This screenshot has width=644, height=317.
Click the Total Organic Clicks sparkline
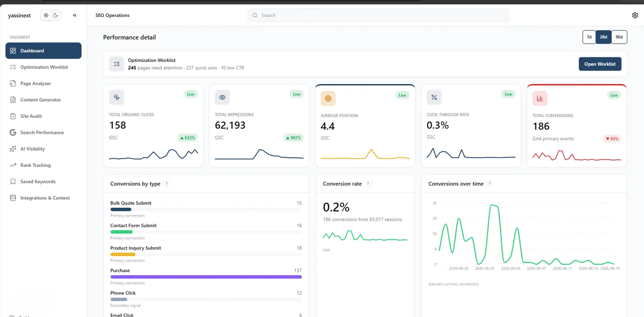[x=154, y=154]
